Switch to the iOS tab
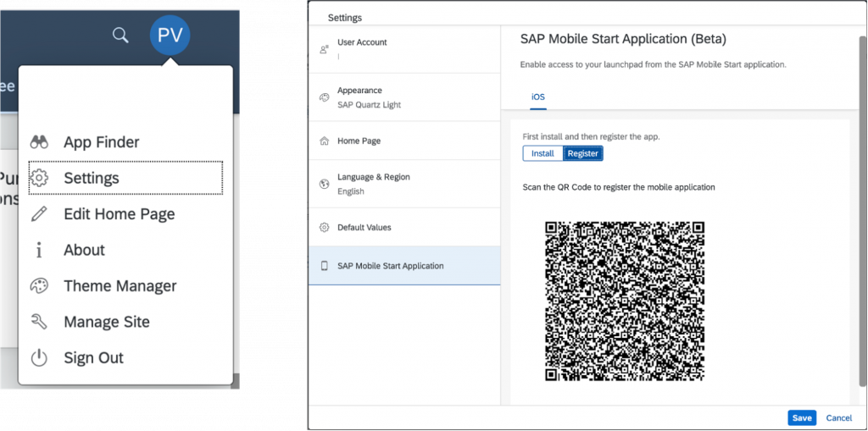 tap(538, 97)
